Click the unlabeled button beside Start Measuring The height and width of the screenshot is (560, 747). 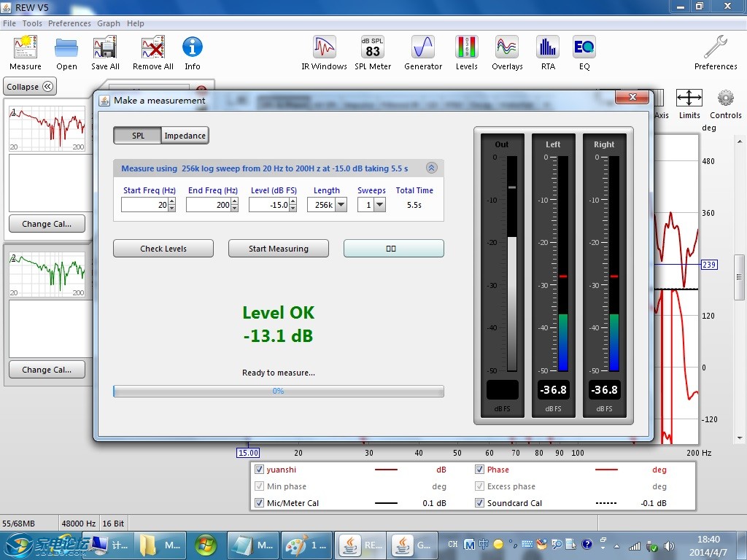[394, 249]
